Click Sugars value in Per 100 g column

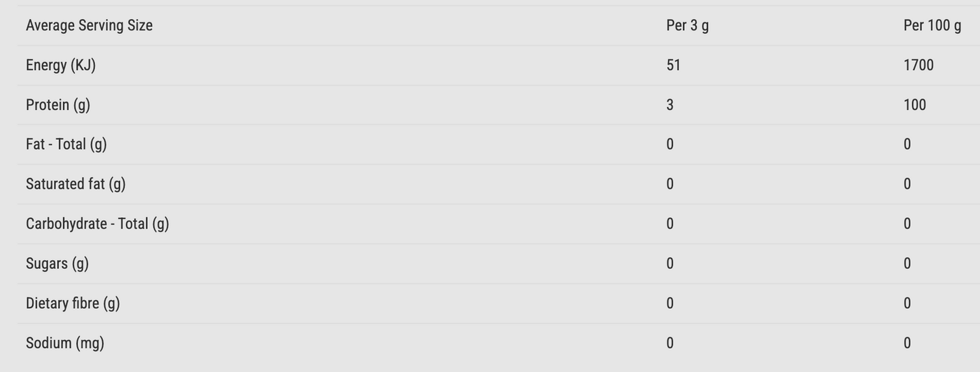pyautogui.click(x=907, y=263)
